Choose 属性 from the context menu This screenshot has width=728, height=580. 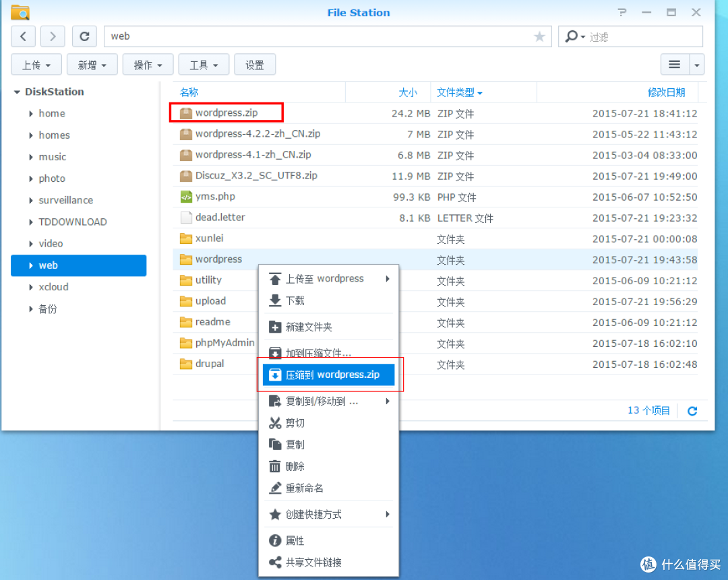pyautogui.click(x=328, y=540)
